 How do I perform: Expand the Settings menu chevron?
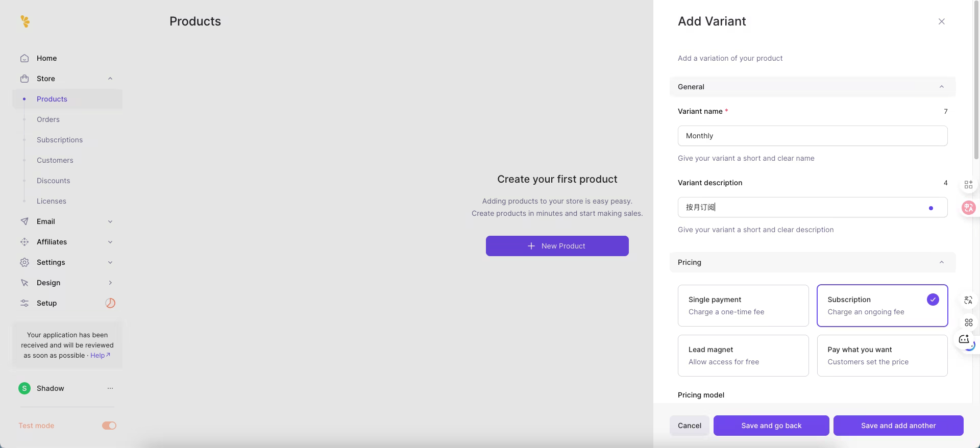click(110, 262)
